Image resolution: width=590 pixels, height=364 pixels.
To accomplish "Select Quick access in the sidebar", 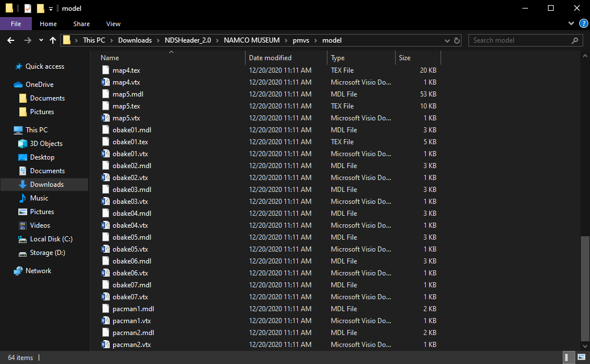I will [x=45, y=66].
